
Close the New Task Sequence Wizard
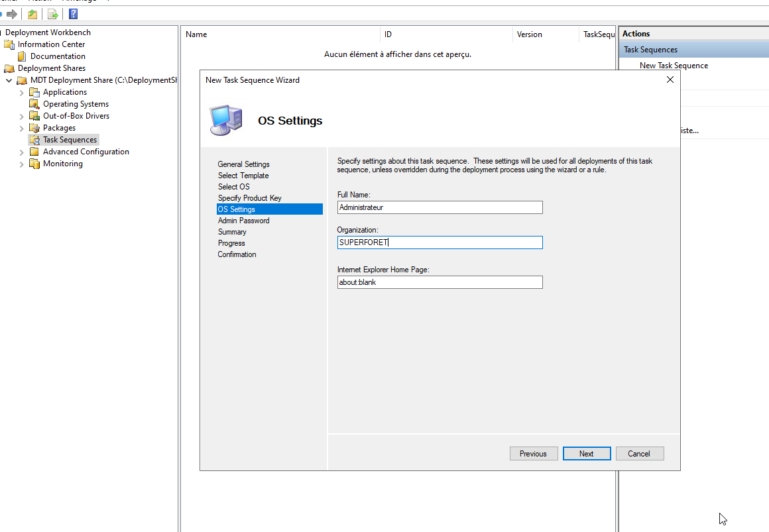tap(670, 80)
